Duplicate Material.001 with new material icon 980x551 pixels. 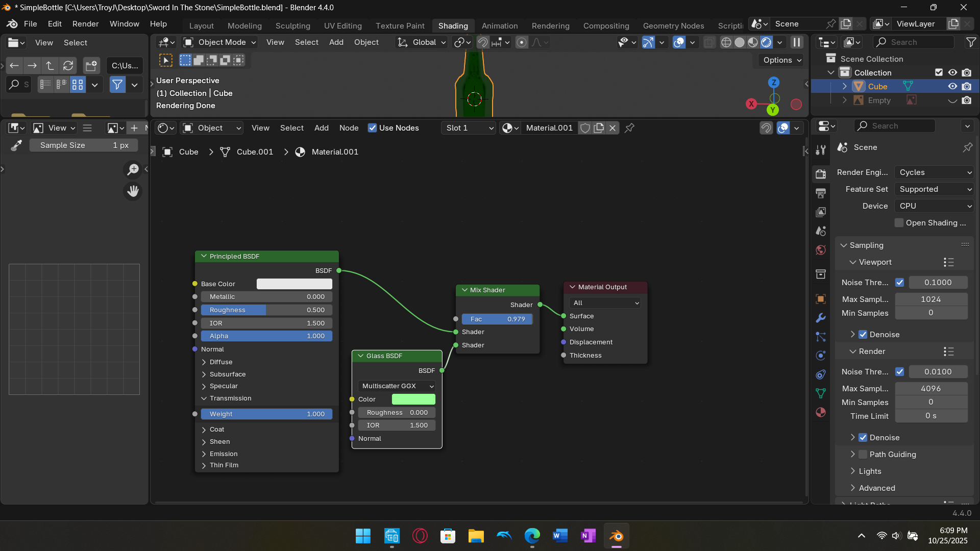599,128
